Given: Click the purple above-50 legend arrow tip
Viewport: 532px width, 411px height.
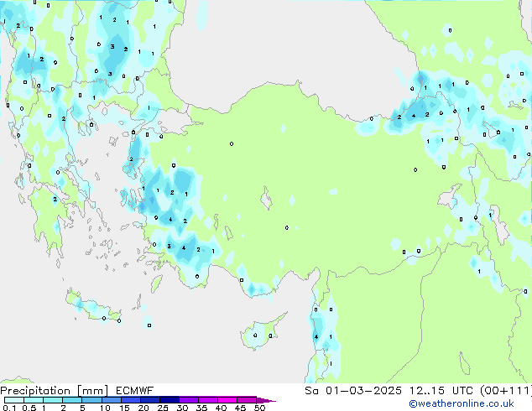Looking at the screenshot, I should (266, 400).
